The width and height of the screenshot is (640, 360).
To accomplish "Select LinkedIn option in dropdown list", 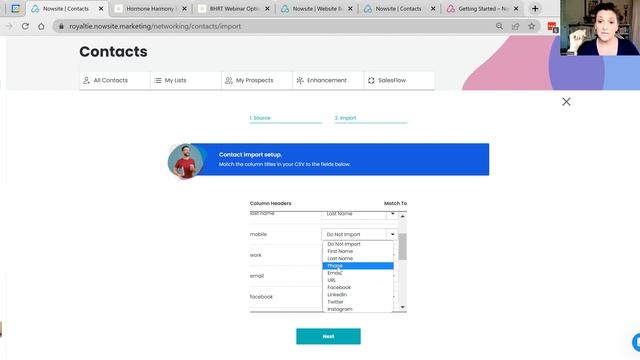I will 358,295.
